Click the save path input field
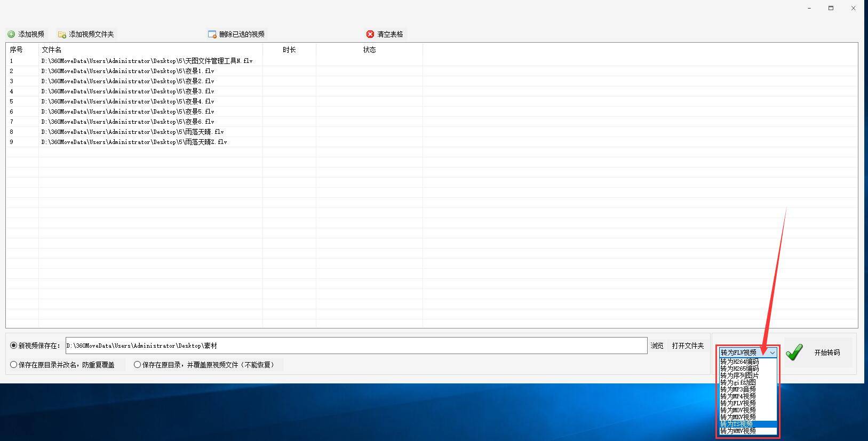The width and height of the screenshot is (868, 441). (x=356, y=346)
